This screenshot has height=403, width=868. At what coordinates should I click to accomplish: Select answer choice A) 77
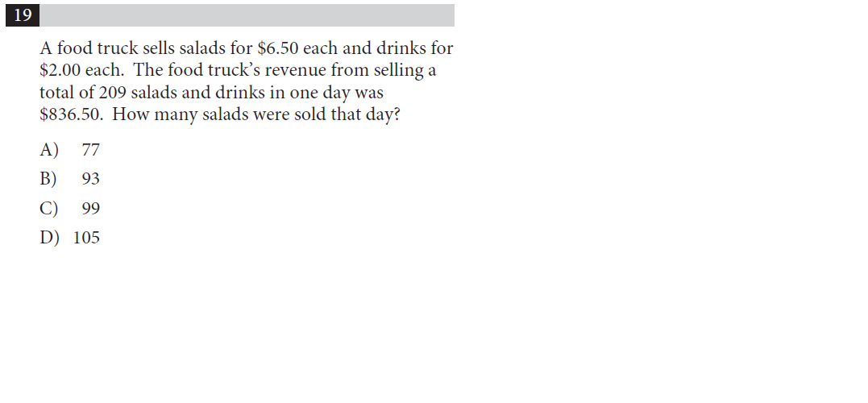70,150
